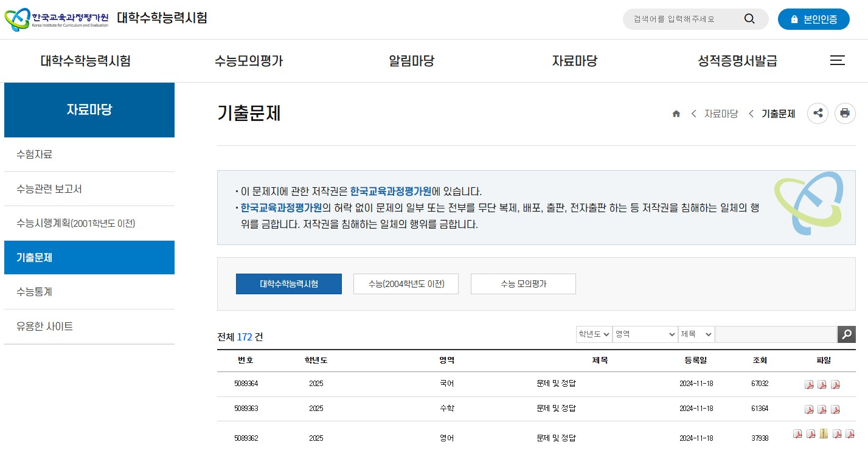Open the 자료마당 top navigation menu
Image resolution: width=868 pixels, height=456 pixels.
tap(575, 61)
